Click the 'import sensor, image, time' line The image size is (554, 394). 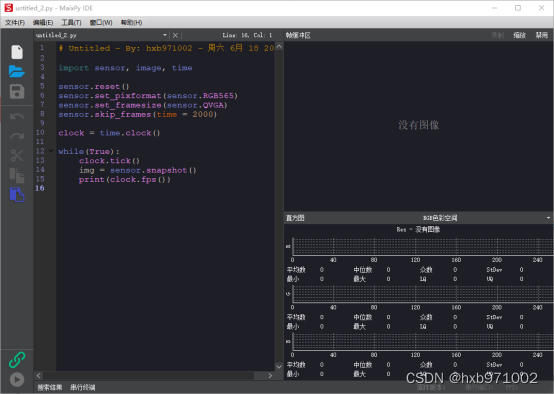pos(125,67)
